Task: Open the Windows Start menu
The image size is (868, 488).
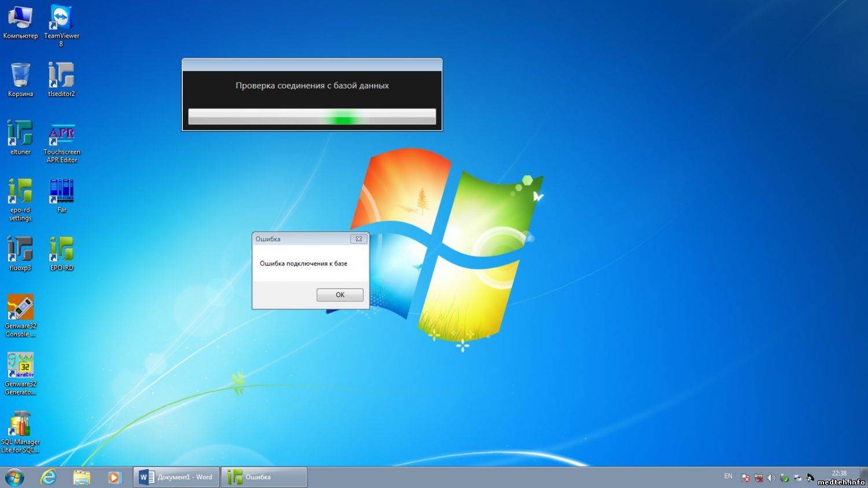Action: coord(14,477)
